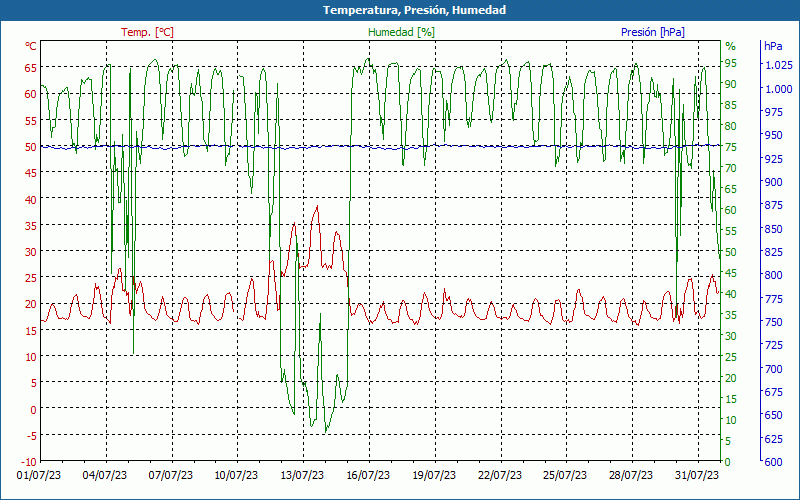Click 950 on the blue pressure axis
800x500 pixels.
click(x=774, y=135)
